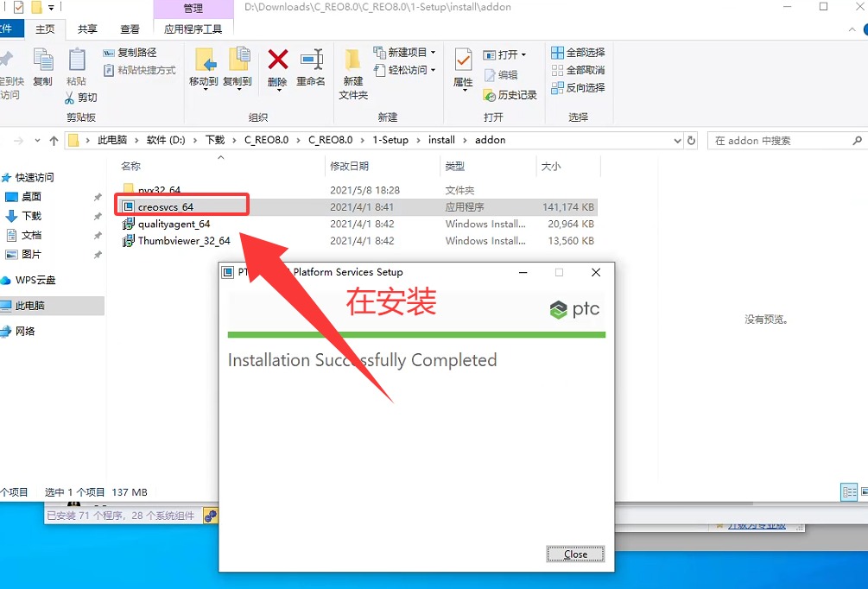Click the red Delete (删除) icon
Viewport: 868px width, 589px height.
[x=277, y=60]
